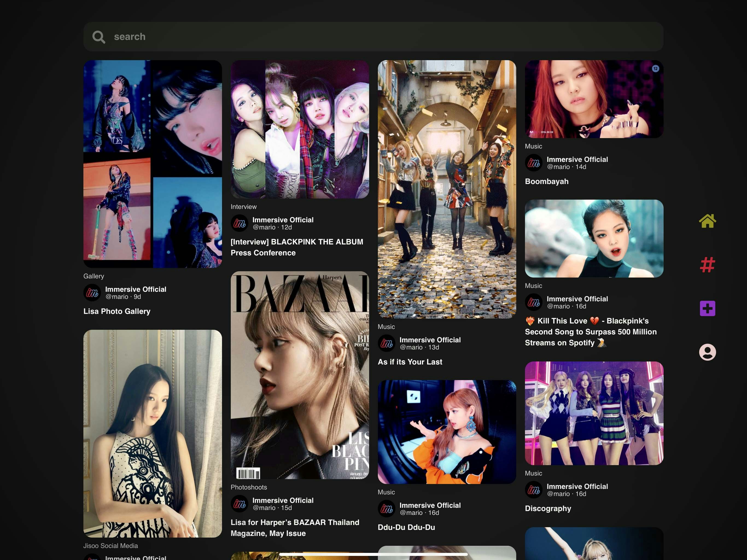The width and height of the screenshot is (747, 560).
Task: Open the As if its Your Last title
Action: (410, 362)
